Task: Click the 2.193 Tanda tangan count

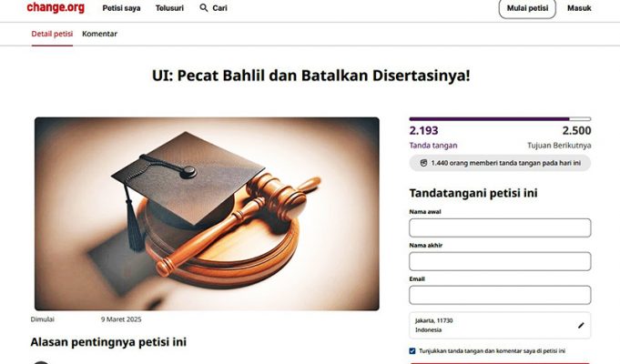Action: click(424, 130)
